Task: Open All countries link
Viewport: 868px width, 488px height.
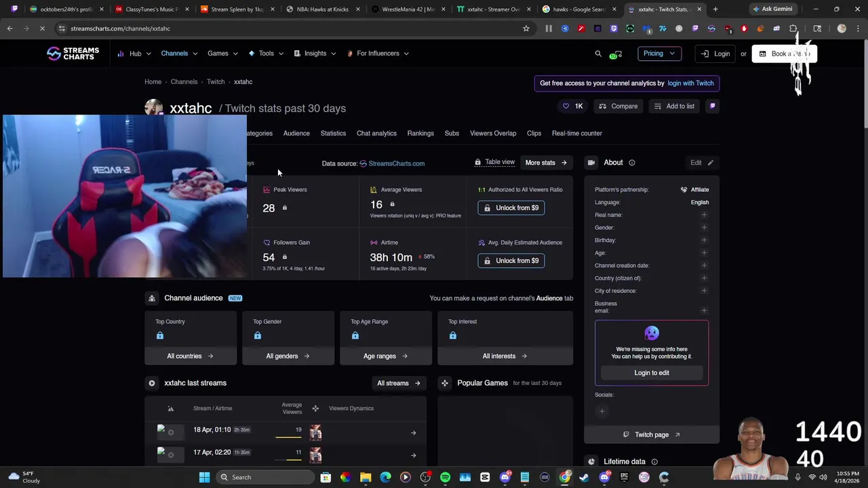Action: click(x=191, y=357)
